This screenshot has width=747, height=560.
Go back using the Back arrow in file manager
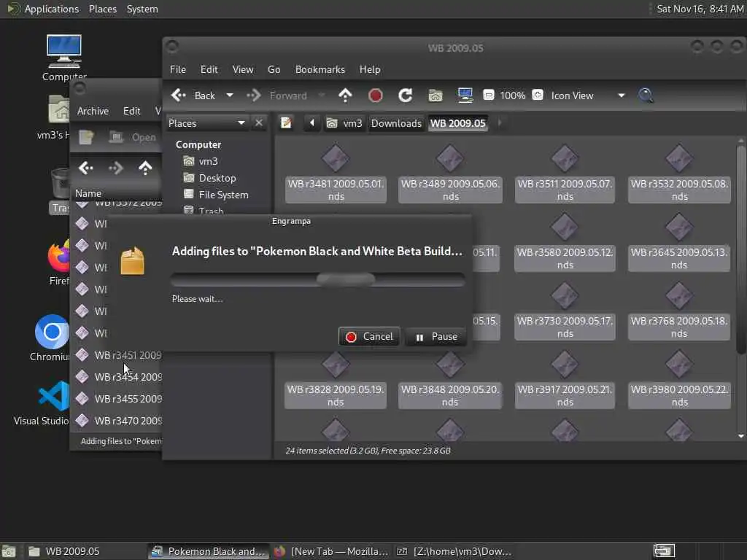pos(193,96)
